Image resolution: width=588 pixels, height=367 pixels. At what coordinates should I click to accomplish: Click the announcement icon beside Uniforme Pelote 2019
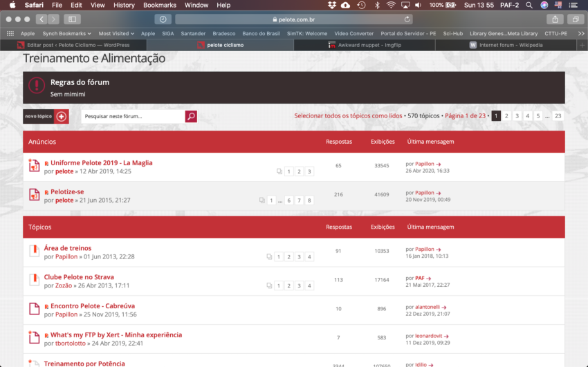tap(35, 166)
